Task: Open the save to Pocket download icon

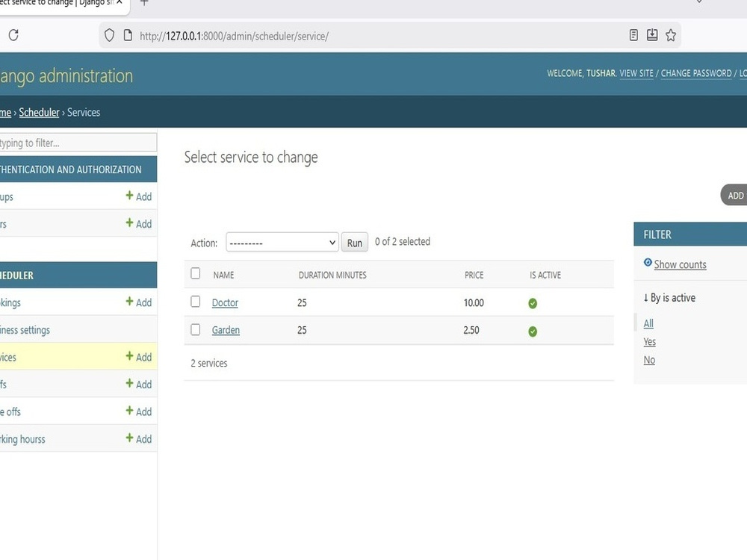Action: click(x=652, y=35)
